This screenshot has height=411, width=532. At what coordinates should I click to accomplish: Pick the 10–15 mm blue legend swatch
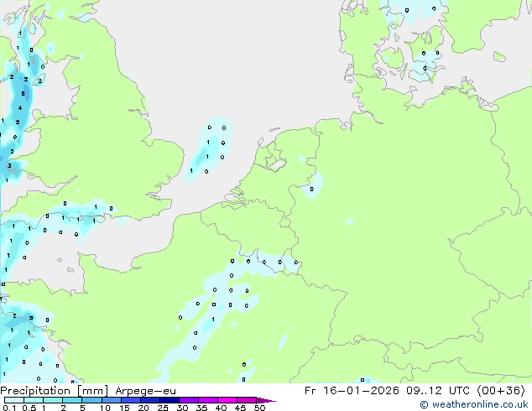pos(111,400)
